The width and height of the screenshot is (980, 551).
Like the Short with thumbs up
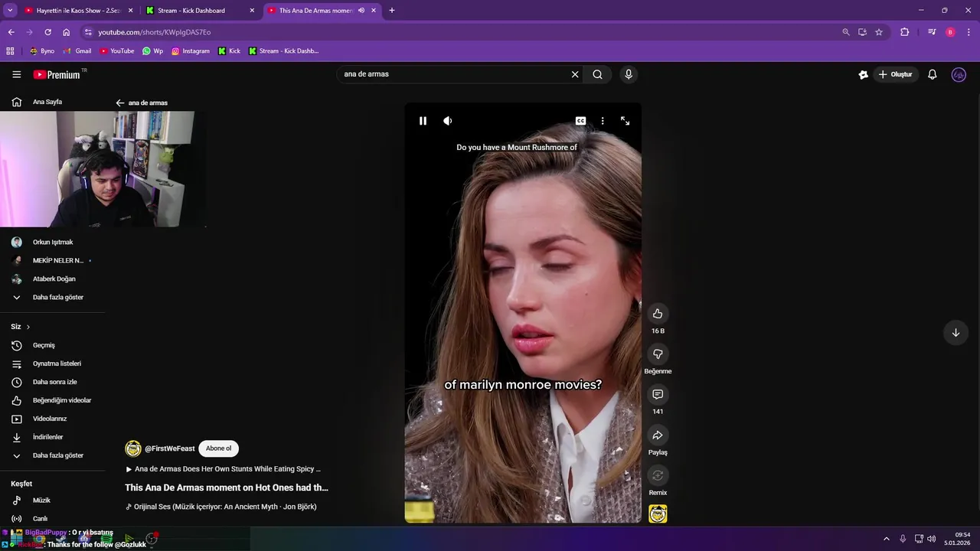(658, 314)
